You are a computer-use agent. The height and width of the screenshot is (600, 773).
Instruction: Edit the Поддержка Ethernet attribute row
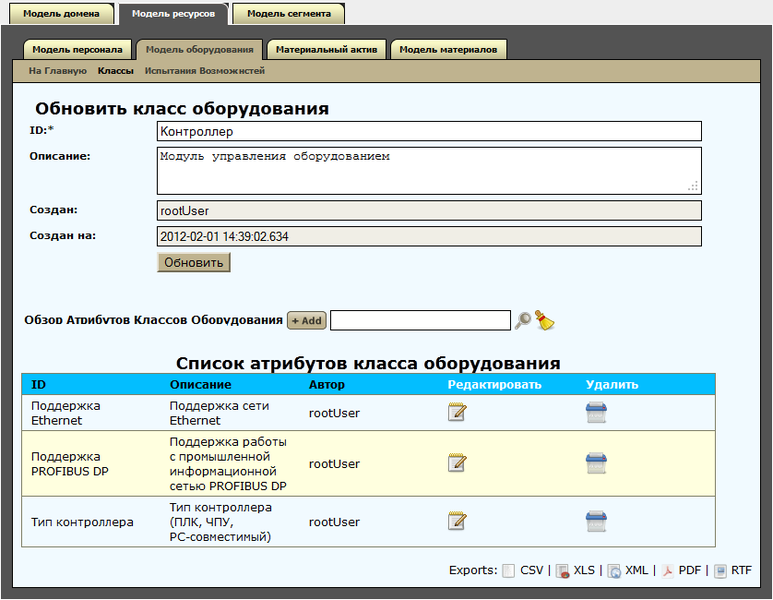tap(457, 412)
